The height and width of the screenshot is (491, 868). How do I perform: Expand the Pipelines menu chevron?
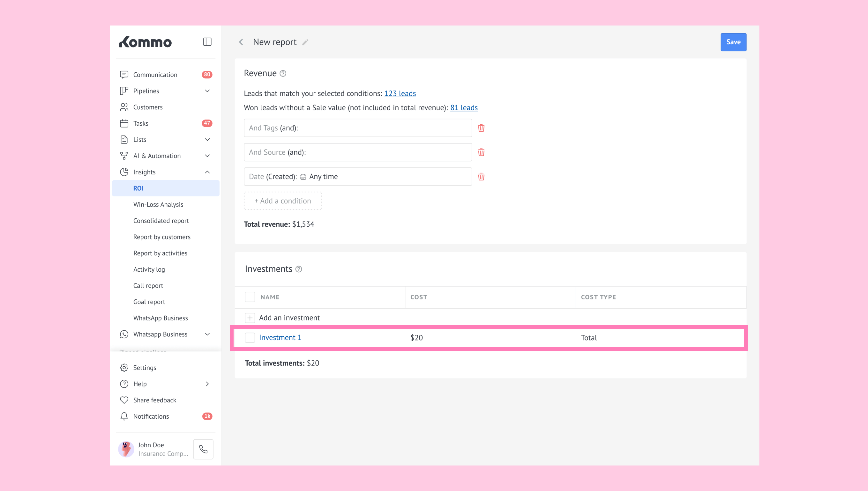(x=207, y=91)
